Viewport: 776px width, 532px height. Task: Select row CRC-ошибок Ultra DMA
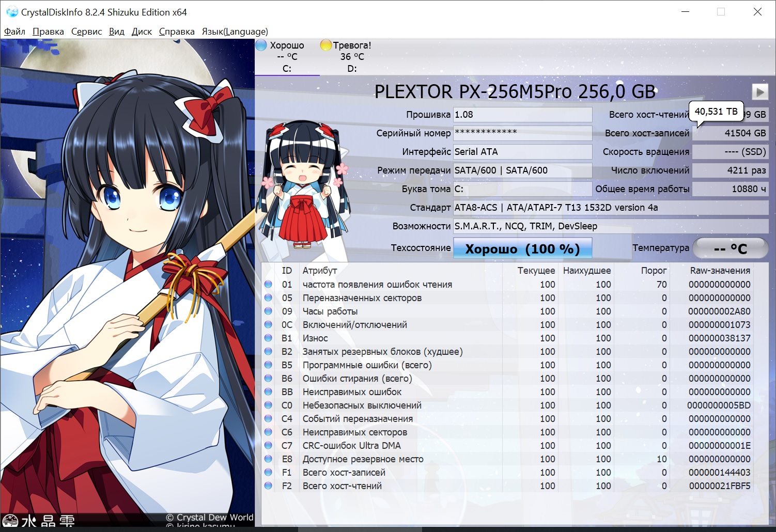coord(507,445)
